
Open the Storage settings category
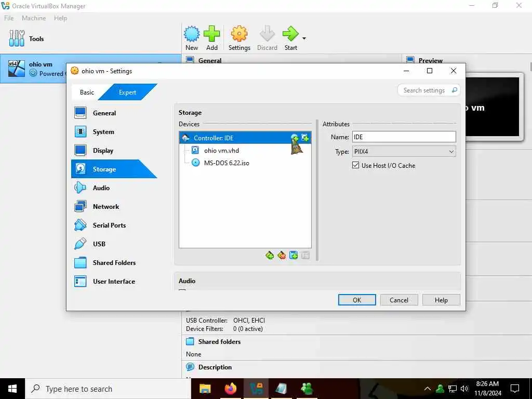click(x=114, y=169)
